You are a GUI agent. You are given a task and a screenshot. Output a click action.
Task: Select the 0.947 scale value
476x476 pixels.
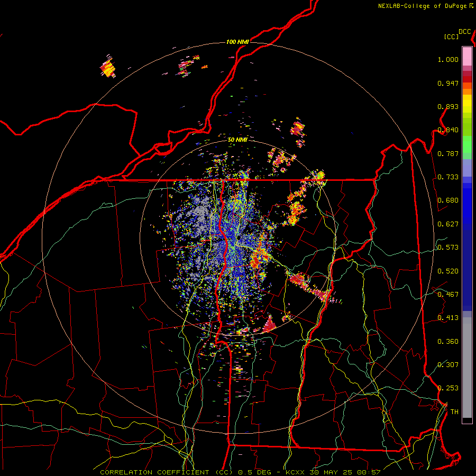[448, 83]
